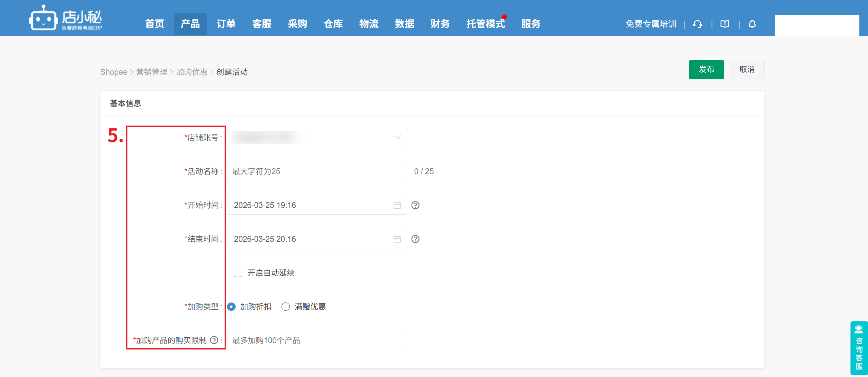Click the green 发布 button
Image resolution: width=868 pixels, height=377 pixels.
point(706,70)
